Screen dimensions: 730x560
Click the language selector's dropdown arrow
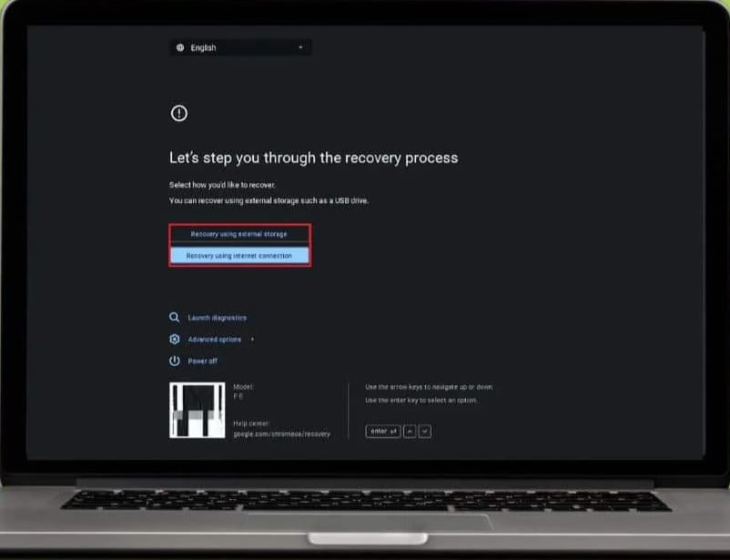300,47
